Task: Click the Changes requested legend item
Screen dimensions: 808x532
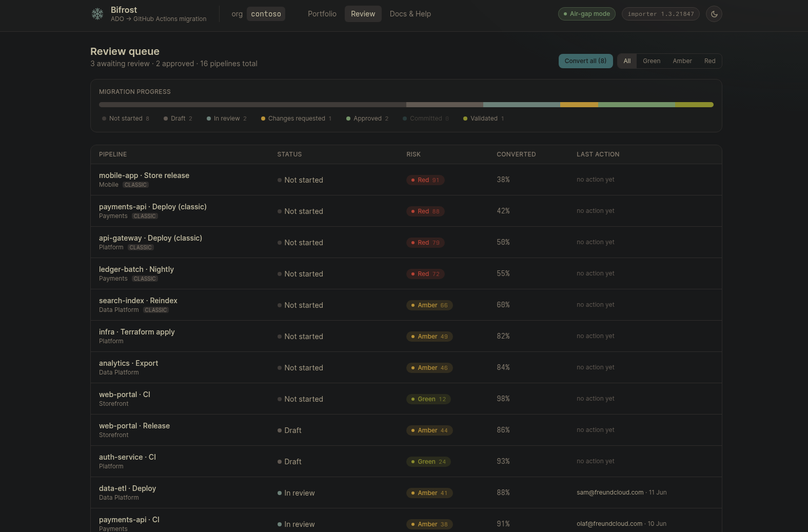Action: pos(296,119)
